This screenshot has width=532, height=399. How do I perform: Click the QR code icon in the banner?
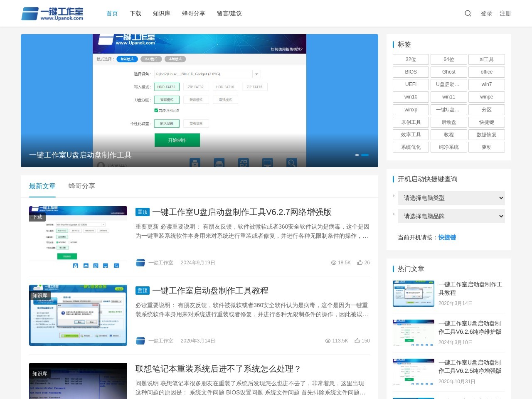point(244,163)
